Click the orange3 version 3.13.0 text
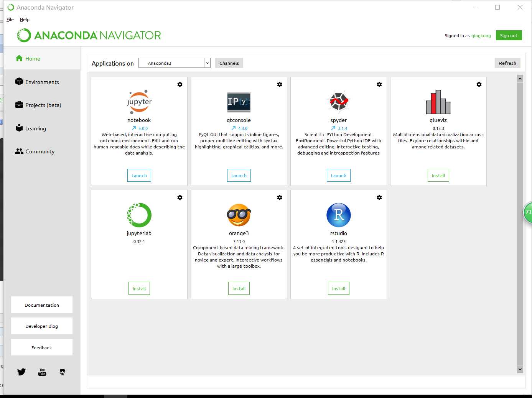This screenshot has height=398, width=532. [x=239, y=242]
